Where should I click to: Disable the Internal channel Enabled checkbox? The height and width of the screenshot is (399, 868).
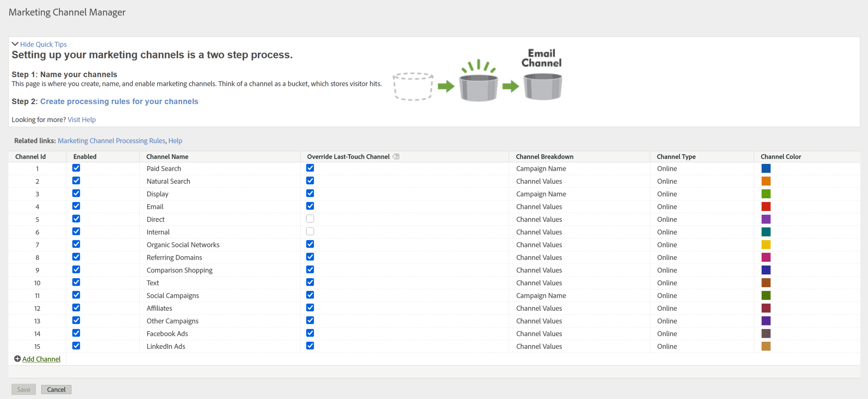click(x=76, y=231)
